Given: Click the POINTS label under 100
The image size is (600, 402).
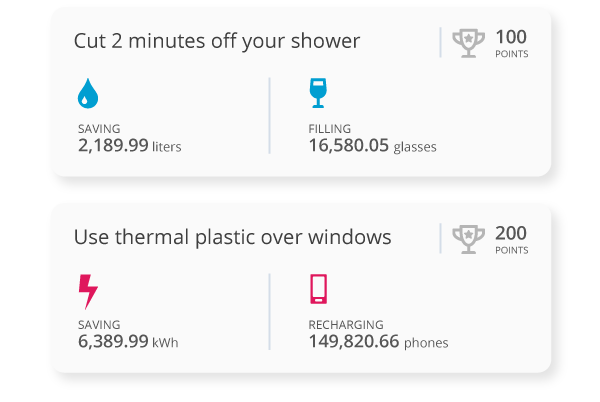Looking at the screenshot, I should click(512, 54).
